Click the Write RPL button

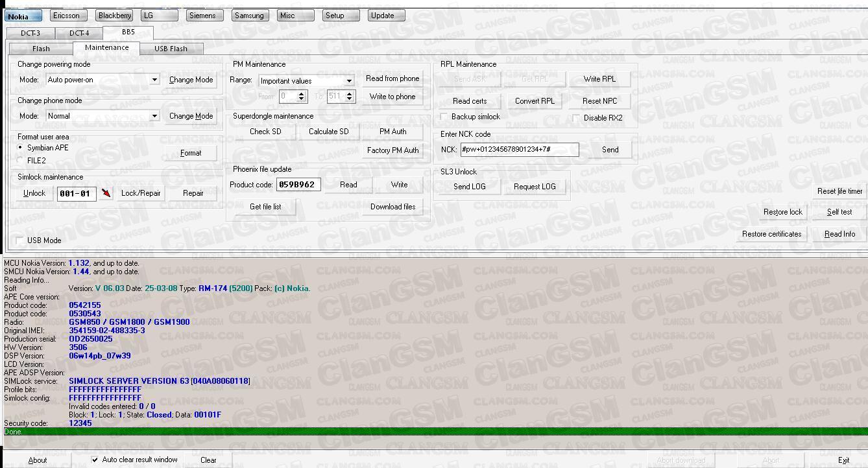(599, 79)
